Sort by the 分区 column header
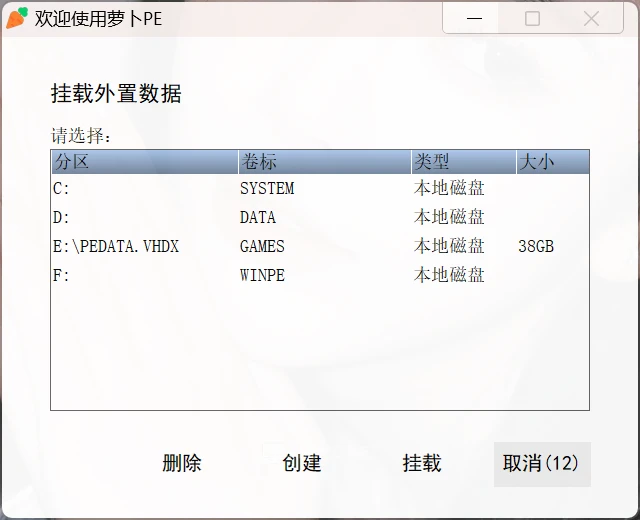Image resolution: width=640 pixels, height=520 pixels. tap(144, 162)
